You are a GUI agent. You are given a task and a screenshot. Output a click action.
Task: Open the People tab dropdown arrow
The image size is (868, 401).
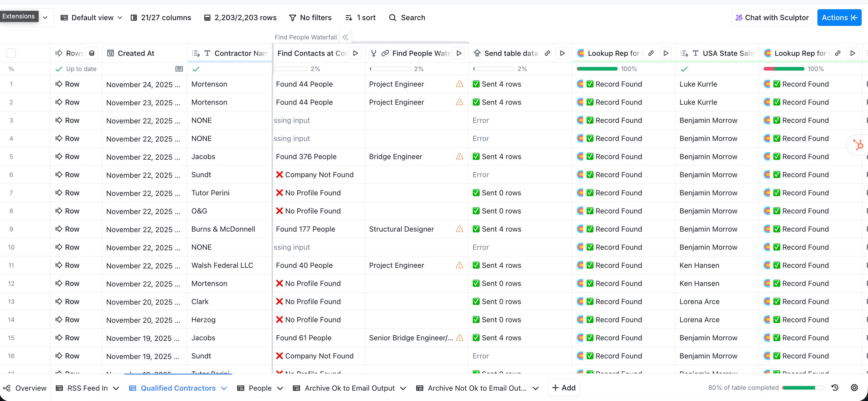pyautogui.click(x=280, y=388)
